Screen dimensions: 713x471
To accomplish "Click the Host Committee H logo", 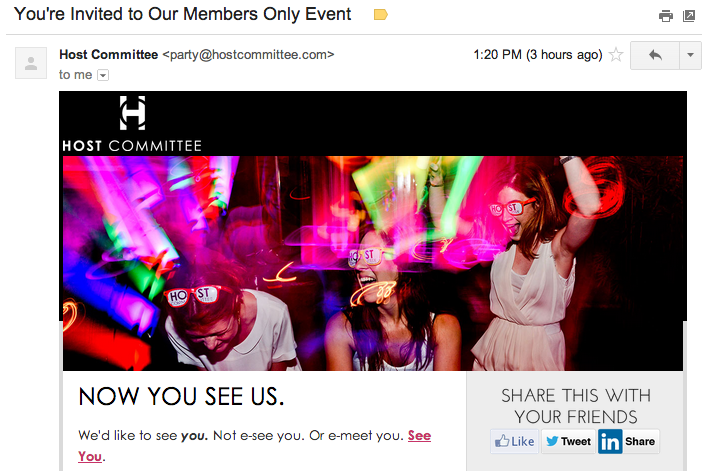I will 132,113.
